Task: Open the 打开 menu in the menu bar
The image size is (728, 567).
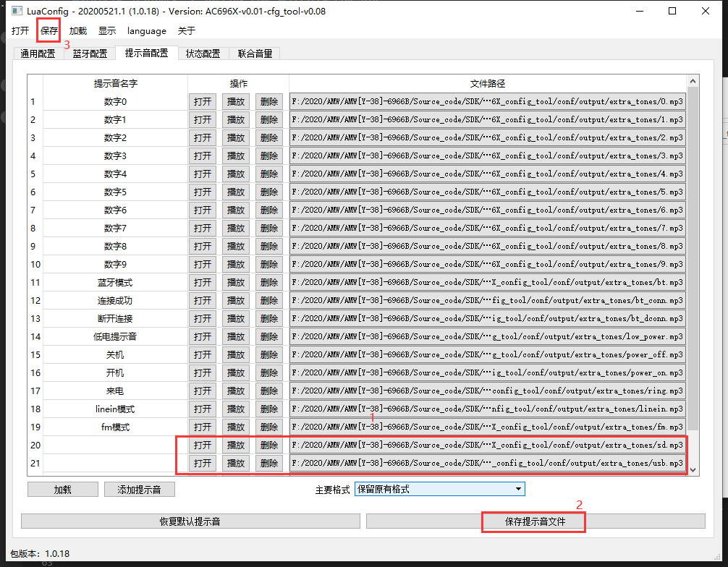Action: point(20,30)
